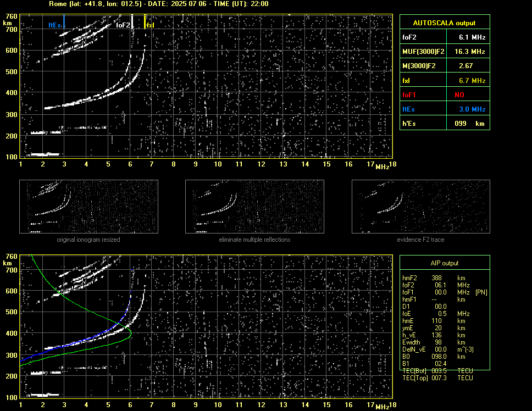Viewport: 532px width, 411px height.
Task: Select the 007.3 TEC[Top] value
Action: tap(439, 378)
